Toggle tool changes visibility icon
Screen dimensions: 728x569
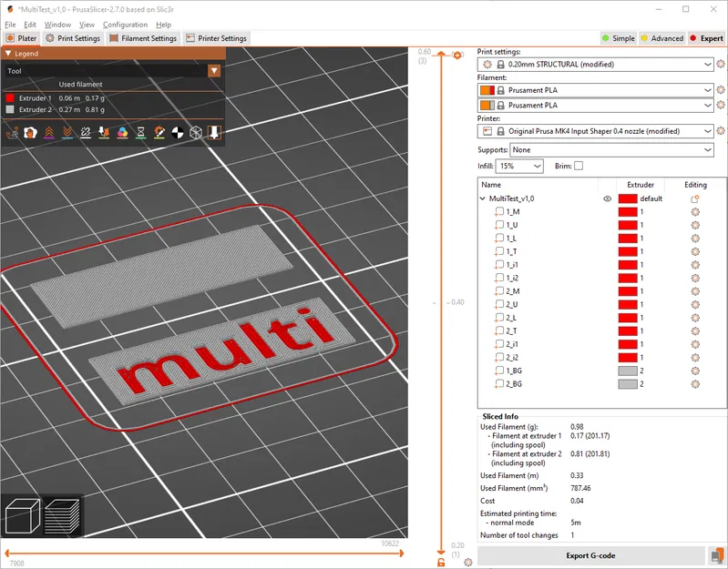(104, 133)
